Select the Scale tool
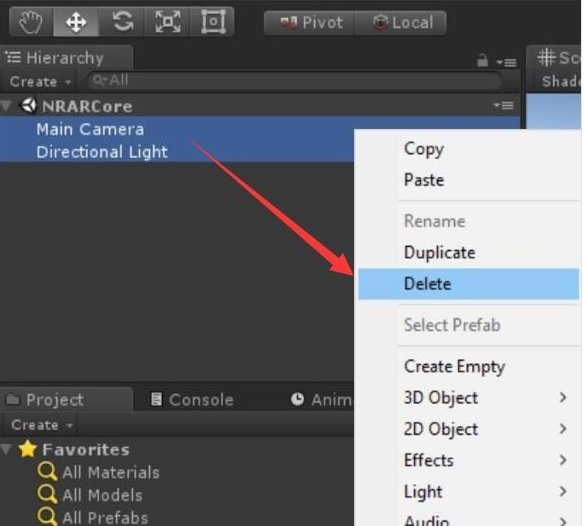Image resolution: width=584 pixels, height=526 pixels. point(168,22)
